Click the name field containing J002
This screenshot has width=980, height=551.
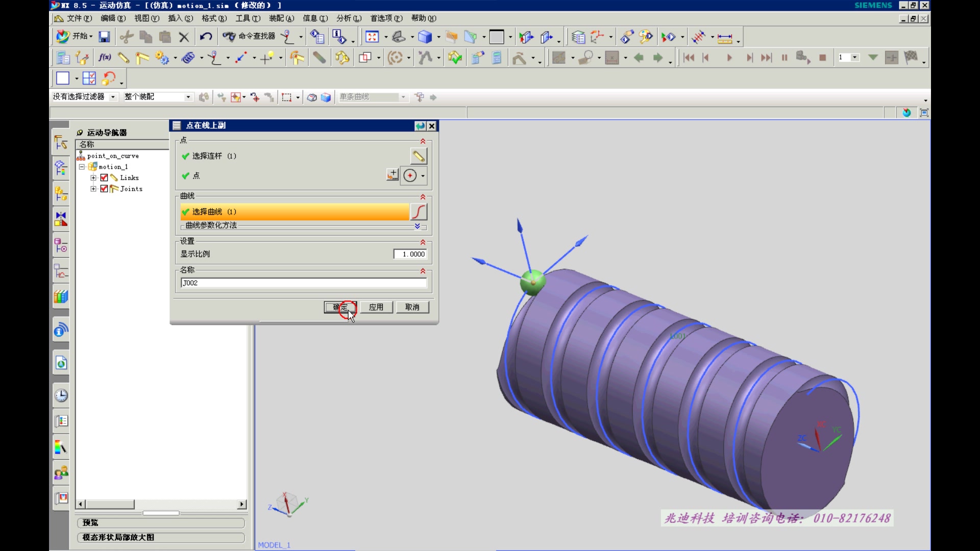(304, 283)
